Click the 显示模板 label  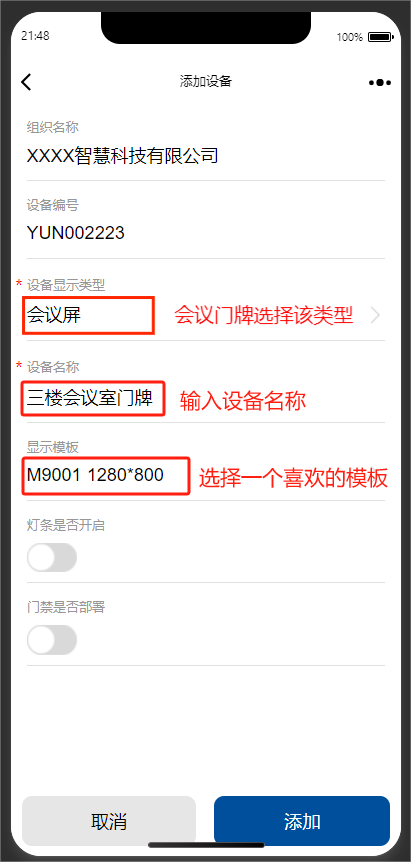point(53,447)
